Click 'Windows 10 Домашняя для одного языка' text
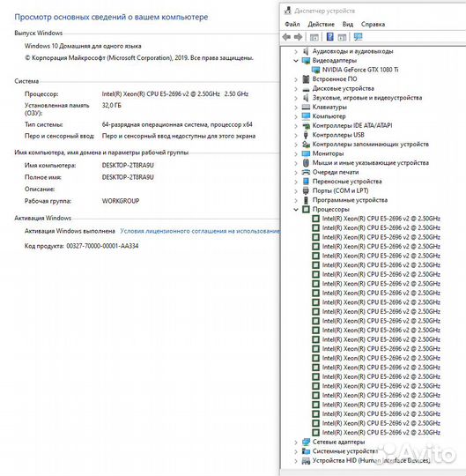The height and width of the screenshot is (476, 466). click(x=83, y=46)
